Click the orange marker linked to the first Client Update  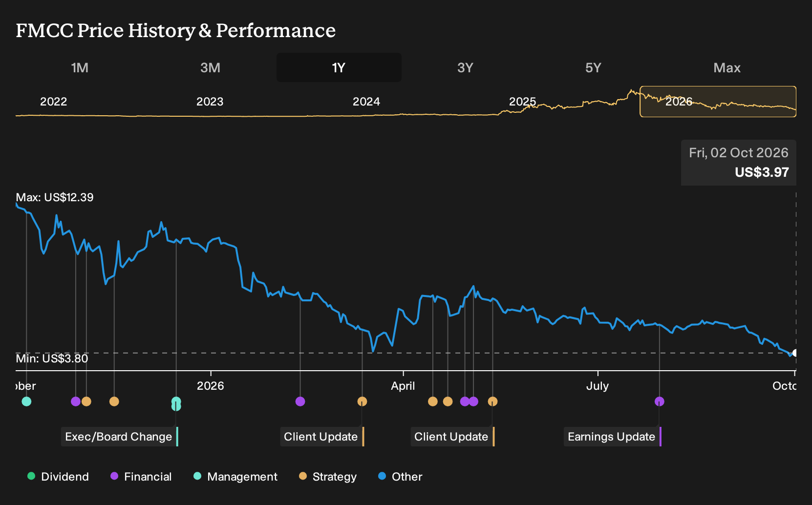tap(362, 401)
